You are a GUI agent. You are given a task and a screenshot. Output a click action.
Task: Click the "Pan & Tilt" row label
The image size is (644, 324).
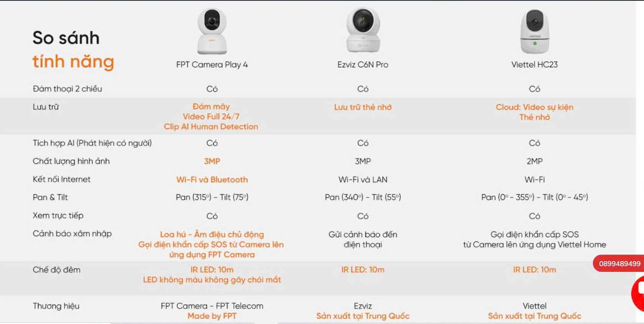[x=50, y=197]
